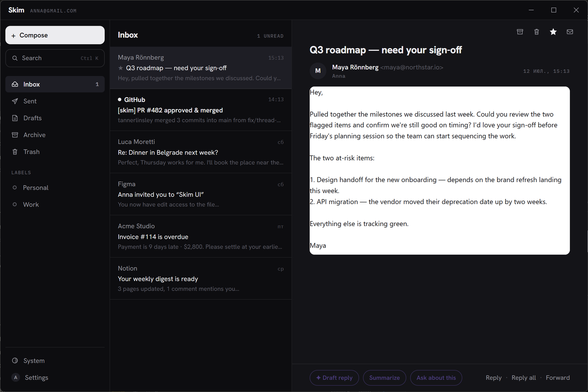Open the Figma invitation email
Screen dimensions: 588x392
click(201, 195)
